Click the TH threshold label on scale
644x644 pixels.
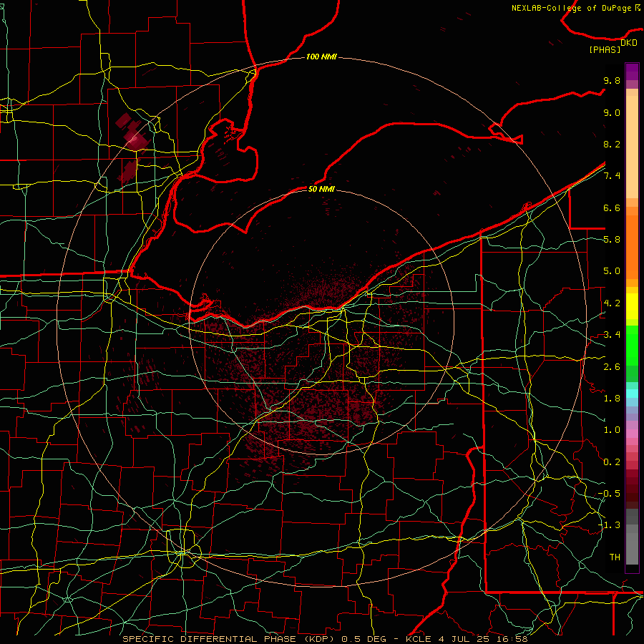pos(615,557)
